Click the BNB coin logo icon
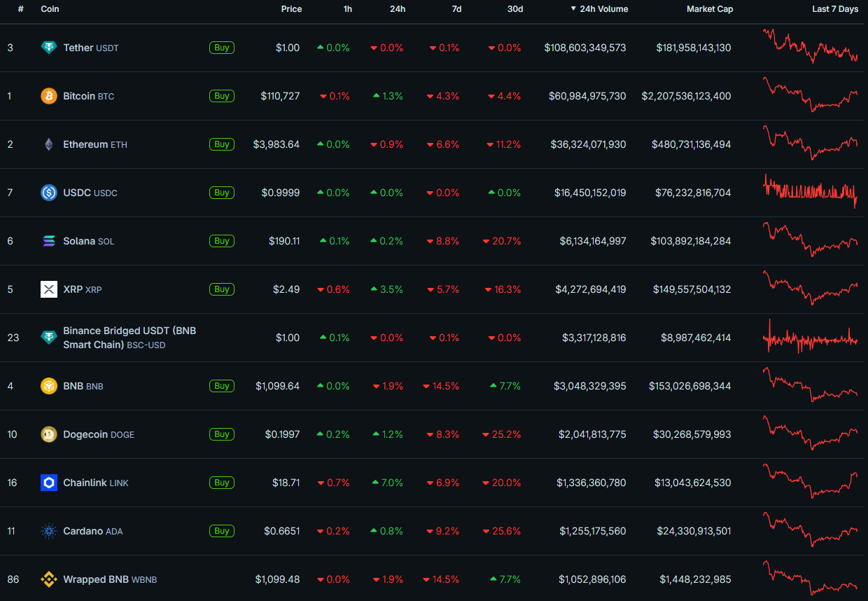Screen dimensions: 868x601 pos(49,386)
